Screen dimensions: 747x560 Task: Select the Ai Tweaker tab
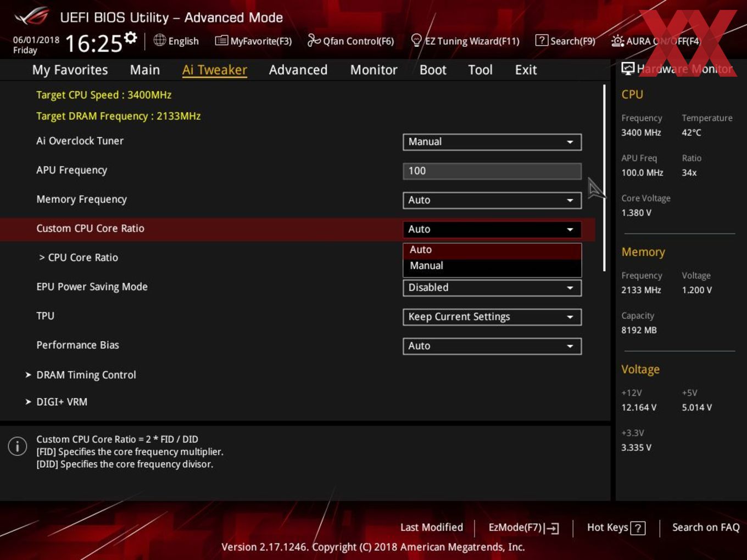pos(215,70)
